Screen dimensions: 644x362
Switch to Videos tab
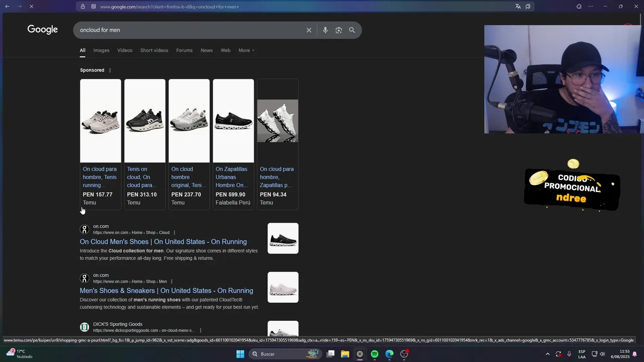(125, 50)
